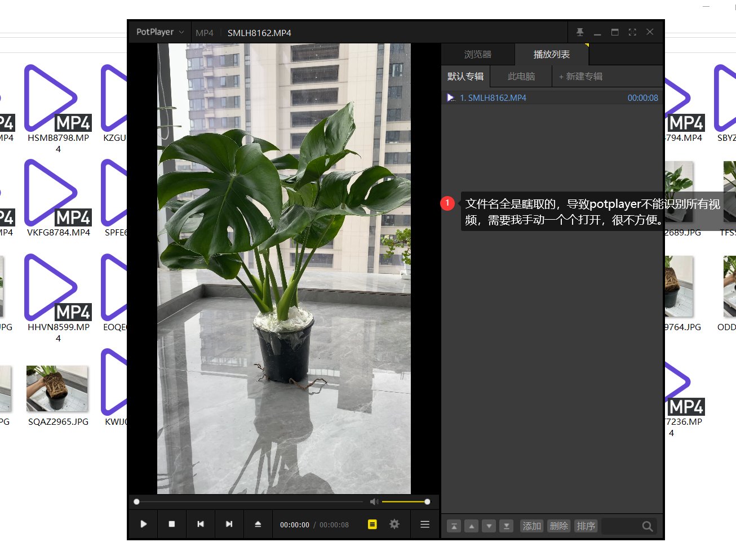Open file with the eject button

[258, 524]
